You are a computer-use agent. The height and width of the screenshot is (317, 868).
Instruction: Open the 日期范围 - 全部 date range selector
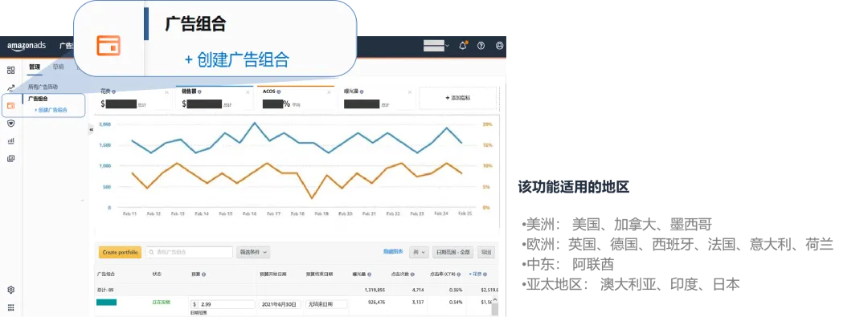[452, 252]
